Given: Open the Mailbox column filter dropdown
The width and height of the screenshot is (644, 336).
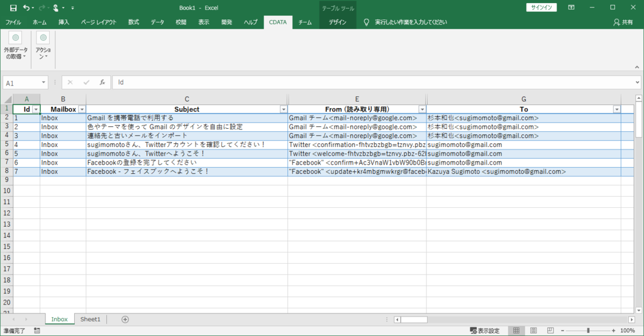Looking at the screenshot, I should pyautogui.click(x=82, y=109).
